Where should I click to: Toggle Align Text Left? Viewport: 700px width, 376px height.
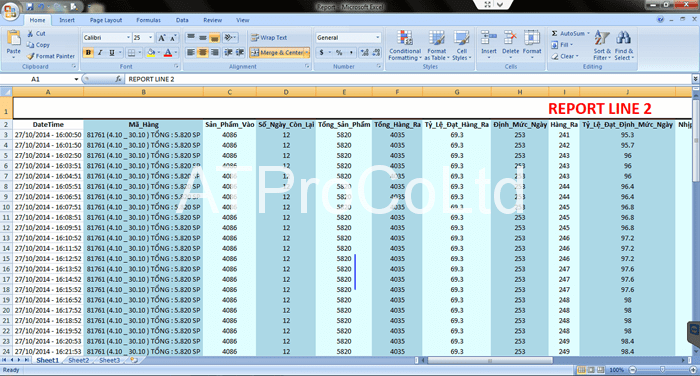coord(191,53)
